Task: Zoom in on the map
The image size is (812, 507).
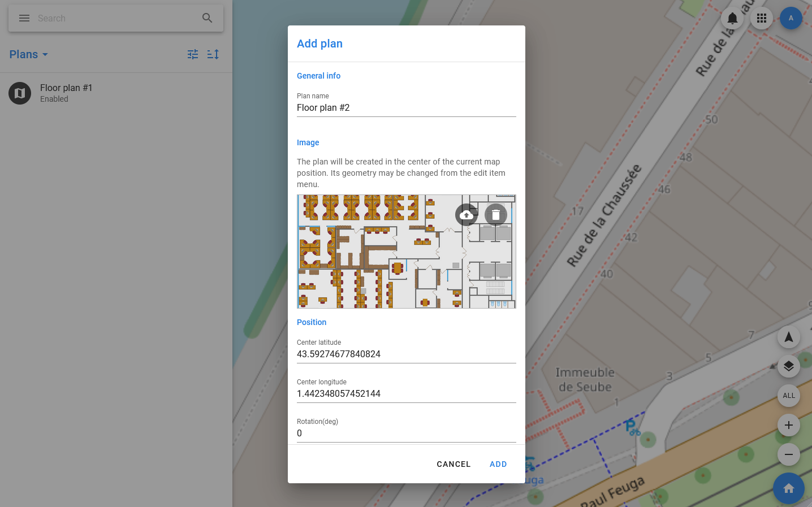Action: 788,425
